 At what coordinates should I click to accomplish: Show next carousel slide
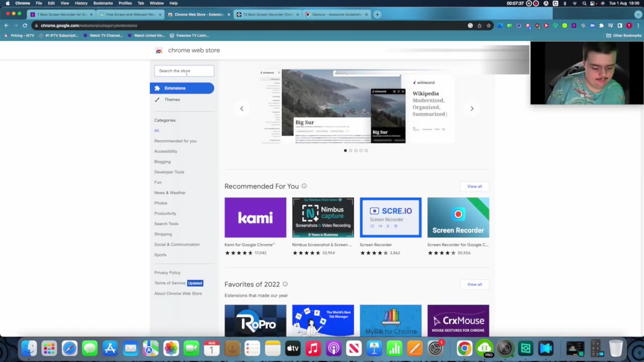point(472,108)
